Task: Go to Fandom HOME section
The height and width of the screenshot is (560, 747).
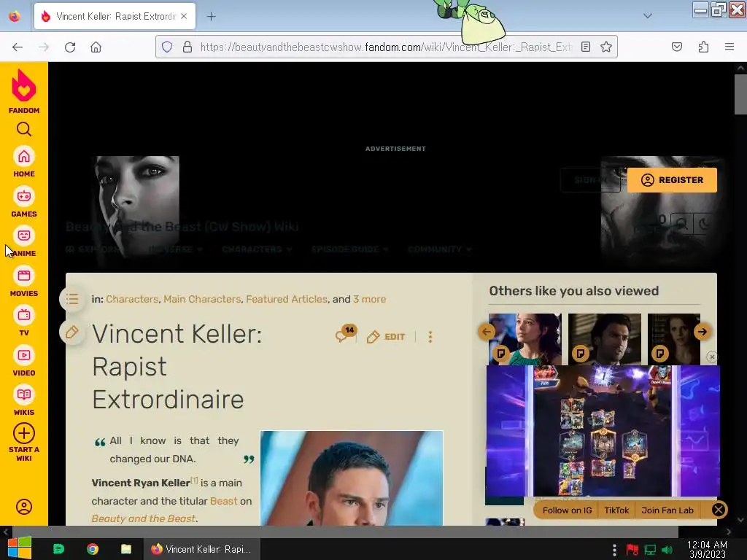Action: point(24,163)
